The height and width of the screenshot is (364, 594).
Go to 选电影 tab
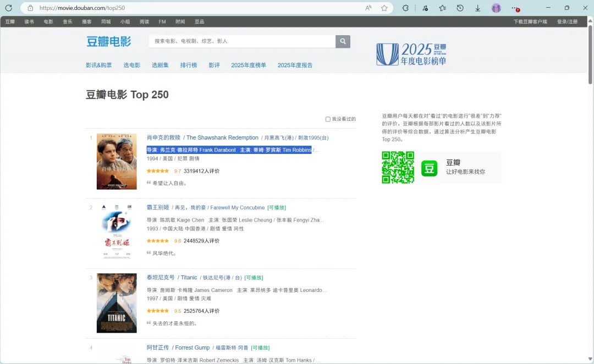click(132, 65)
